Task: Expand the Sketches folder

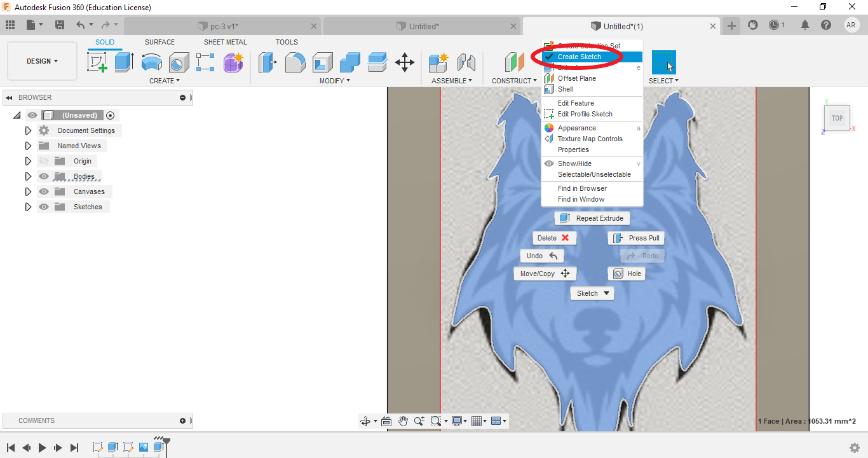Action: 28,207
